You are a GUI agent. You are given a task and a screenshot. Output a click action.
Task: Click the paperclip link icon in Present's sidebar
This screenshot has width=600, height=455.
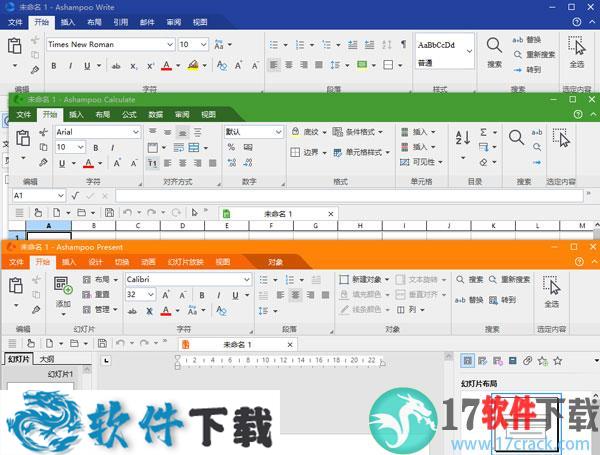528,360
